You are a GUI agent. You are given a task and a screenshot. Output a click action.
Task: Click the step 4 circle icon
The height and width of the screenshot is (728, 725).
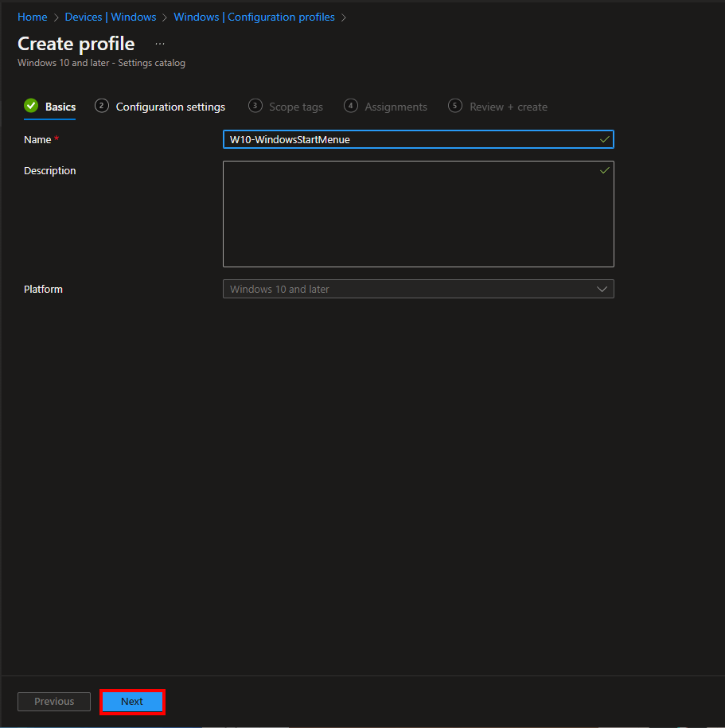(x=351, y=106)
